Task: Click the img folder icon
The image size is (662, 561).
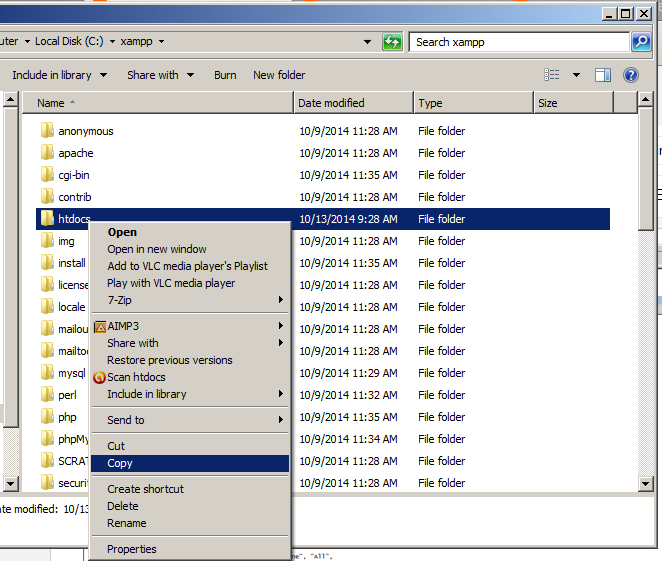Action: [x=47, y=241]
